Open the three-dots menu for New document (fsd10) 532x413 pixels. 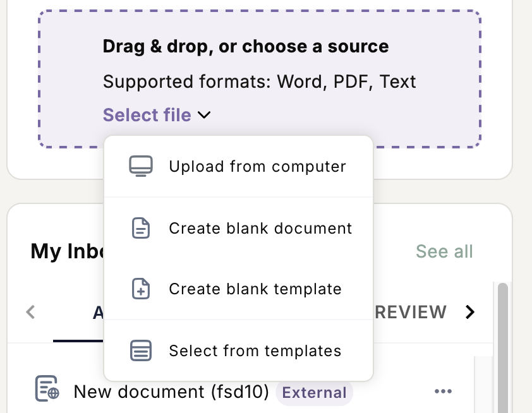point(443,392)
